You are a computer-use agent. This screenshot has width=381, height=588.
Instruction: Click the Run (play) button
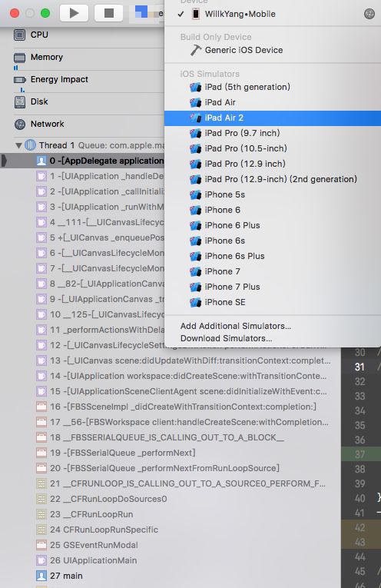click(75, 13)
